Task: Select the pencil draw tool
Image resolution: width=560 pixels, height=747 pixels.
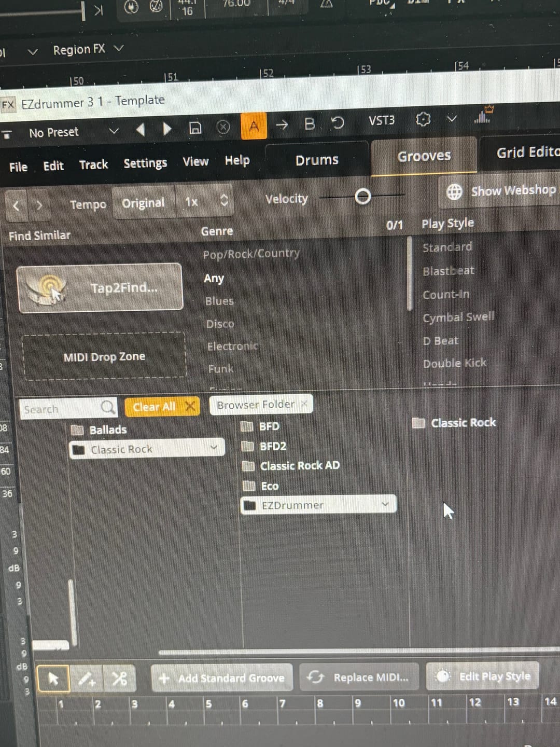Action: [86, 678]
